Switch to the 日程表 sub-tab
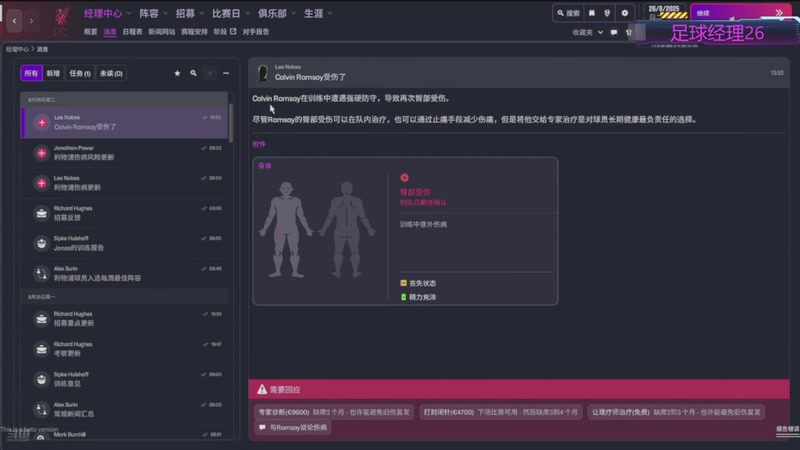The image size is (800, 450). [132, 32]
